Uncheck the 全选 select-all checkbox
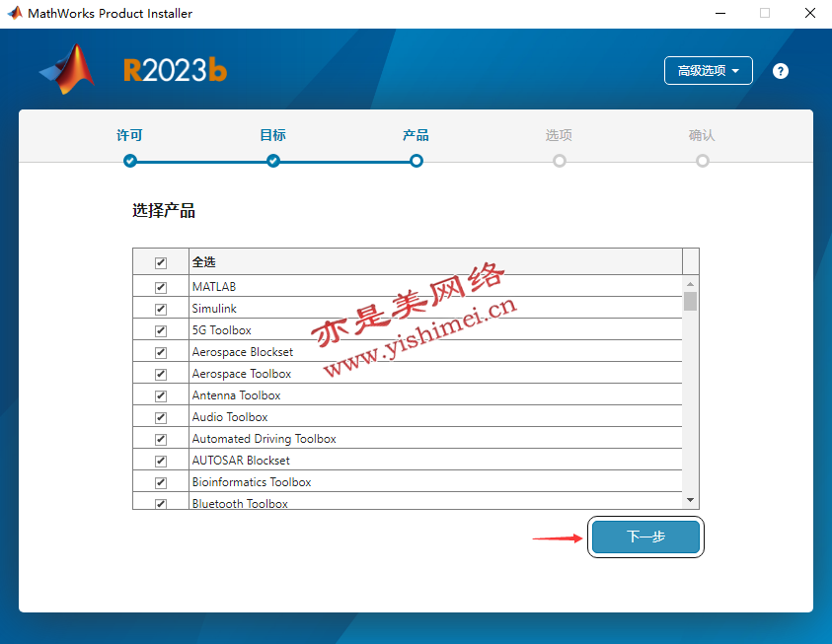Image resolution: width=832 pixels, height=644 pixels. pyautogui.click(x=161, y=263)
